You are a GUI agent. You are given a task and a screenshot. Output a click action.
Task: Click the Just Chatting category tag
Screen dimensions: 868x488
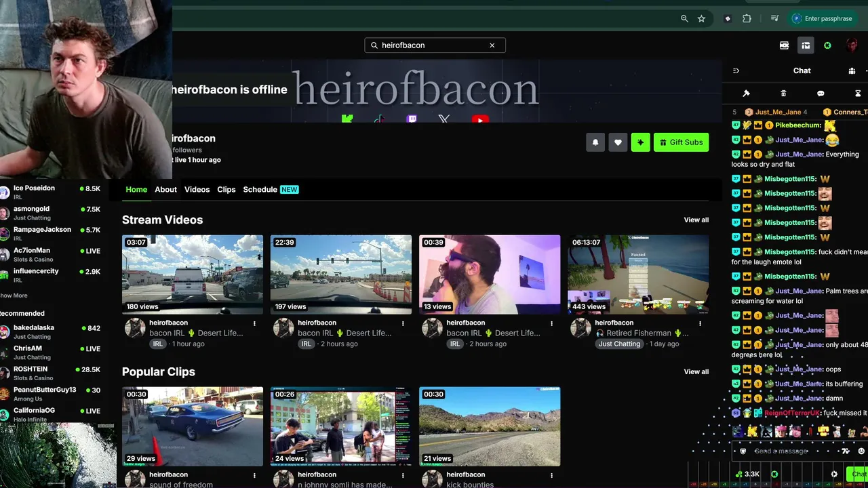pos(619,344)
